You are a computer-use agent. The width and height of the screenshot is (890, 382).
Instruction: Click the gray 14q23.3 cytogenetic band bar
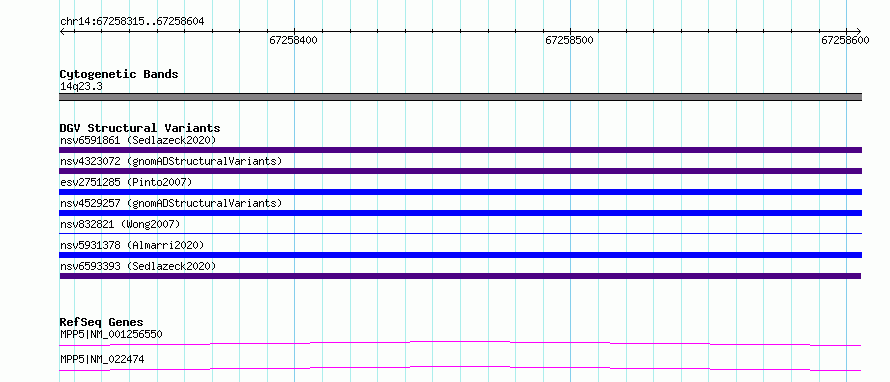[460, 97]
